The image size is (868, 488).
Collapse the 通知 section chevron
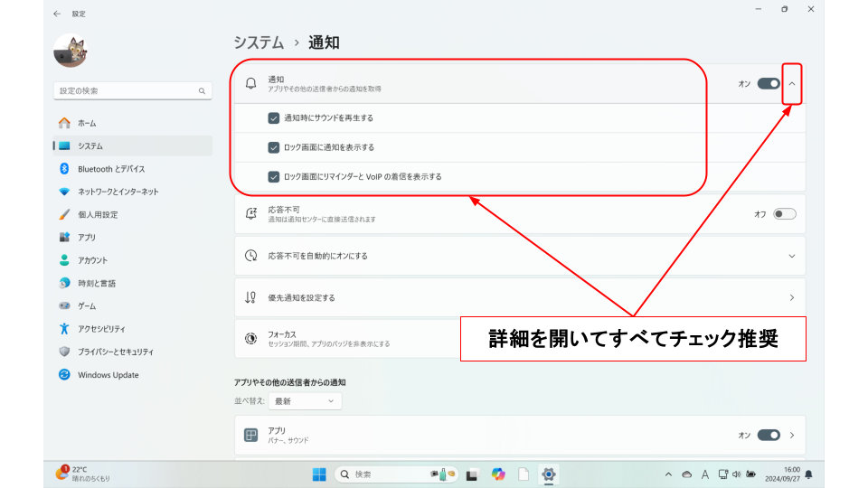[792, 84]
